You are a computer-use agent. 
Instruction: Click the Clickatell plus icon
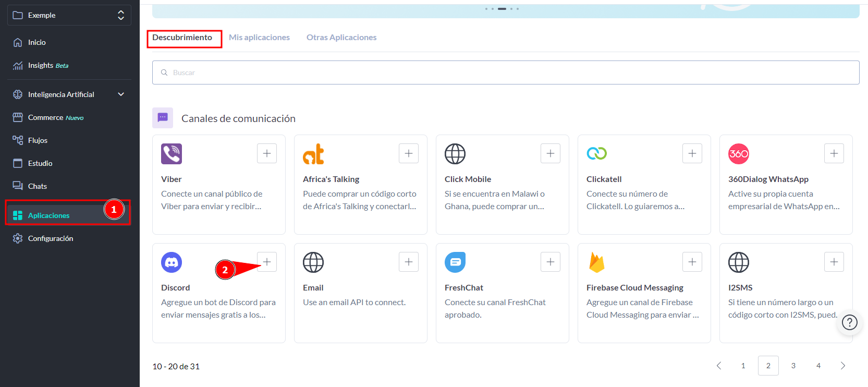[692, 153]
